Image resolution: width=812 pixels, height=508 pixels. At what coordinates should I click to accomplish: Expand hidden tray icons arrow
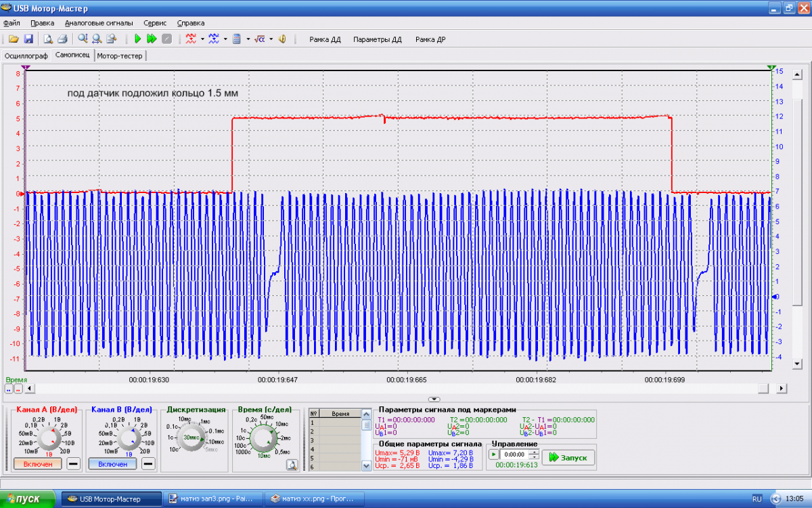[775, 499]
